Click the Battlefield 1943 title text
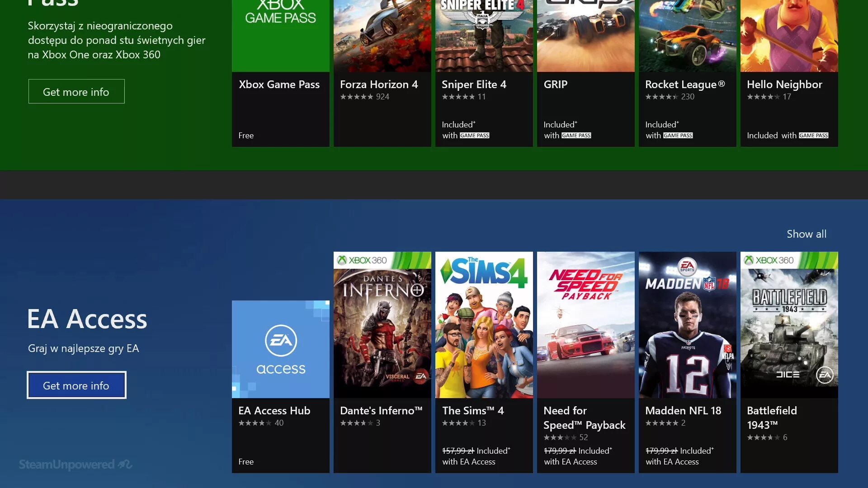This screenshot has height=488, width=868. (x=772, y=418)
